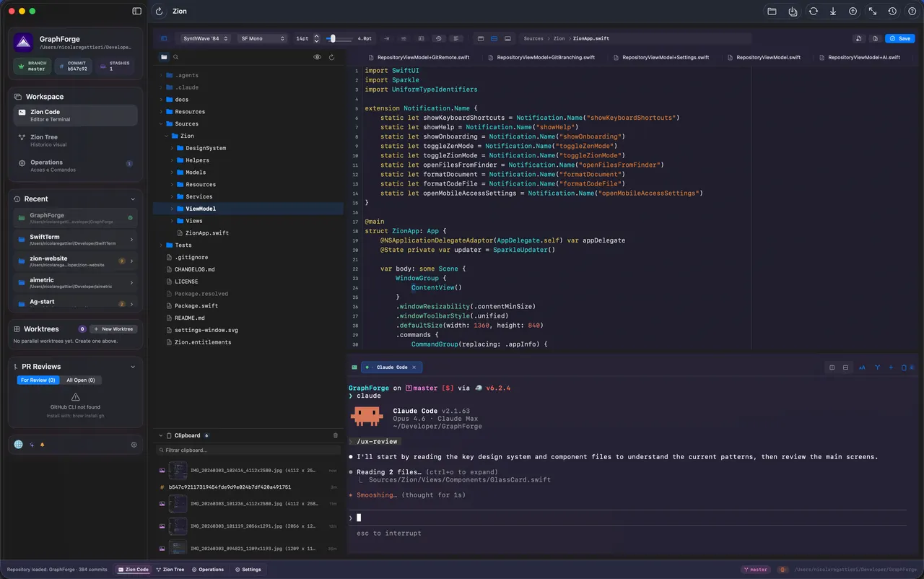Add a new terminal with plus icon
Viewport: 924px width, 579px height.
(x=891, y=367)
